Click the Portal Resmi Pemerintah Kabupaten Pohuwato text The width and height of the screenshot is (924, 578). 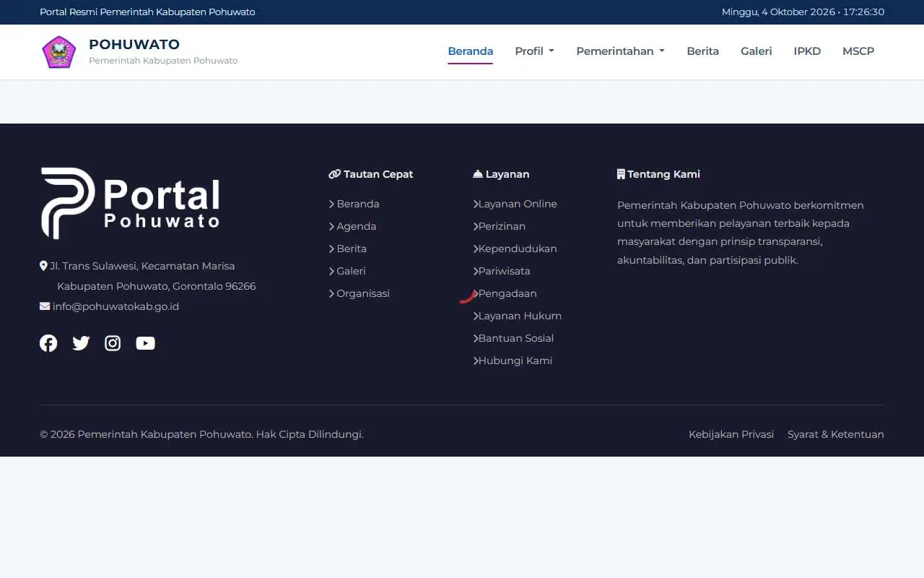(x=147, y=12)
